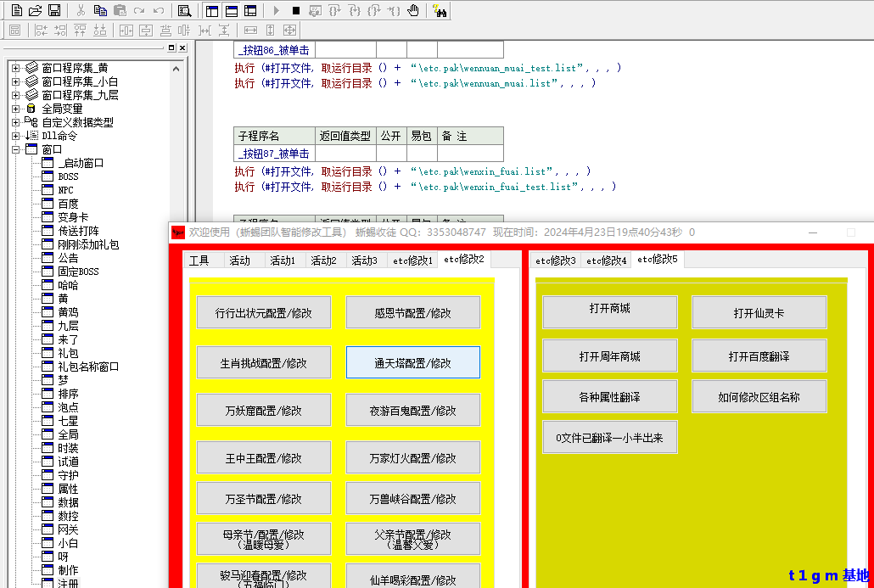Click the magnifier preview toolbar icon
Image resolution: width=874 pixels, height=588 pixels.
click(x=184, y=11)
